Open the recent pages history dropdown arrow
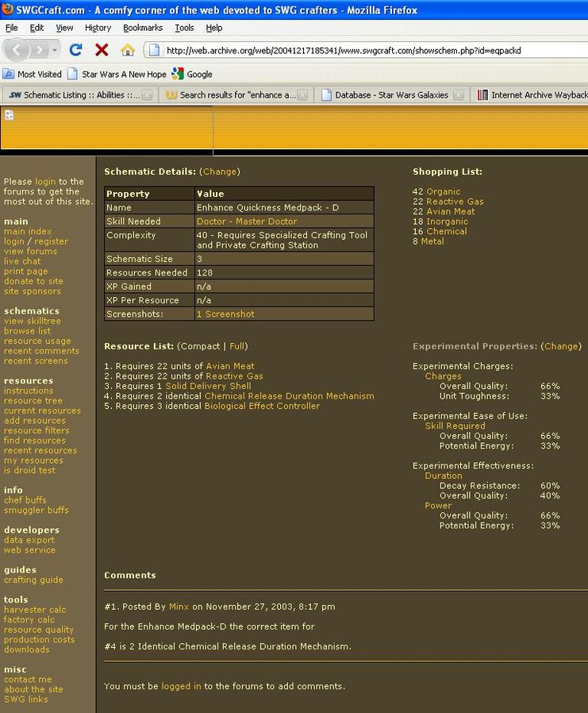The image size is (588, 713). (x=55, y=50)
